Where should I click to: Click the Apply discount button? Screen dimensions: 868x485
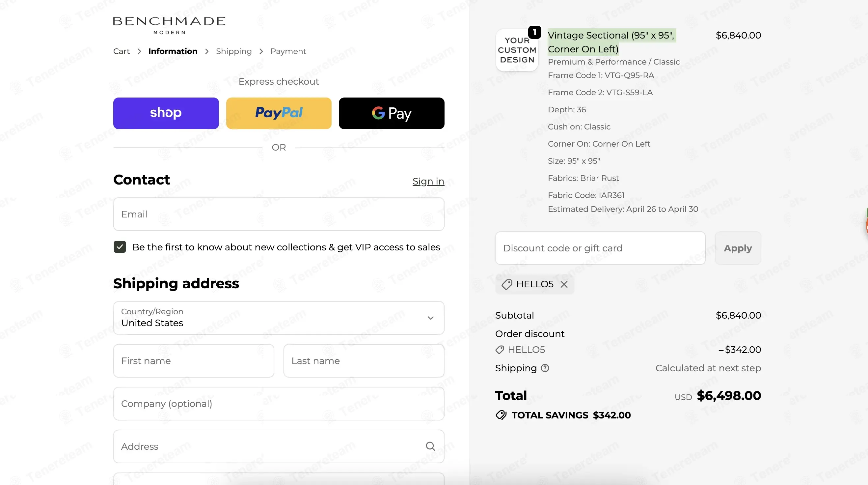click(x=738, y=248)
